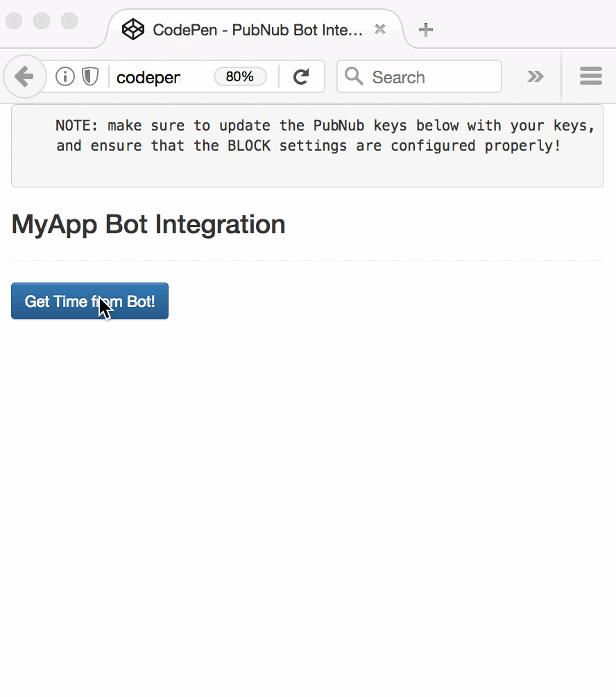
Task: Show site information via info icon
Action: [x=65, y=76]
